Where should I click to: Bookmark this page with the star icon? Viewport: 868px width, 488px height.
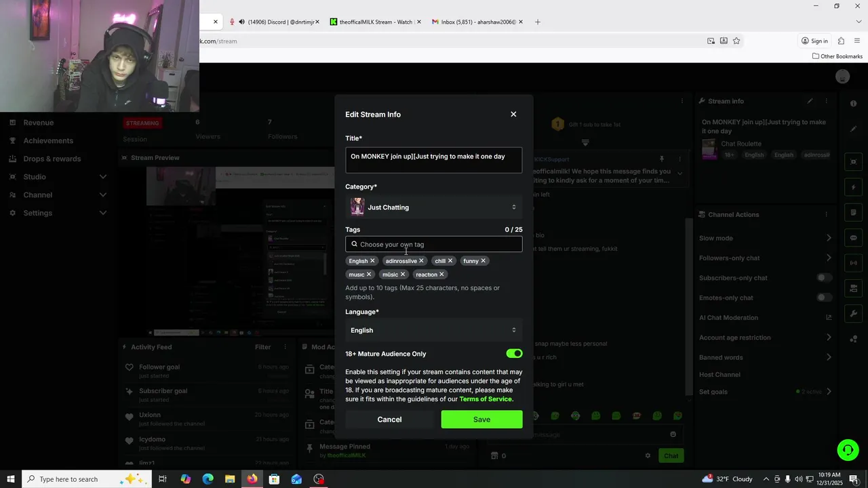pos(736,41)
